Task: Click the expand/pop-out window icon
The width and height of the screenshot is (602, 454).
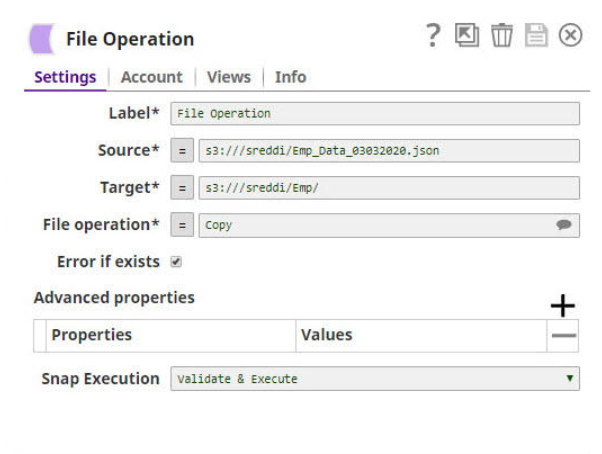Action: tap(467, 36)
